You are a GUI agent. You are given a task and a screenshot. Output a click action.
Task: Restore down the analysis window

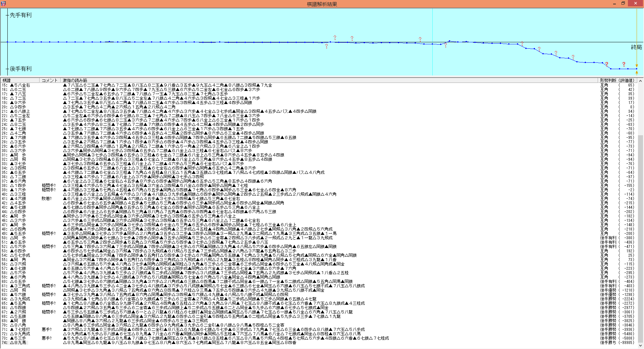point(623,4)
